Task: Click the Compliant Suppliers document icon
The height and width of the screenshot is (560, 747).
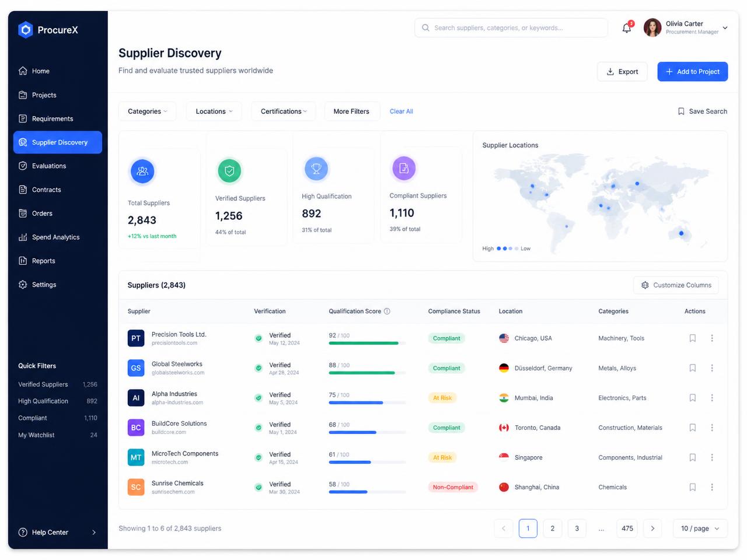Action: pos(404,168)
